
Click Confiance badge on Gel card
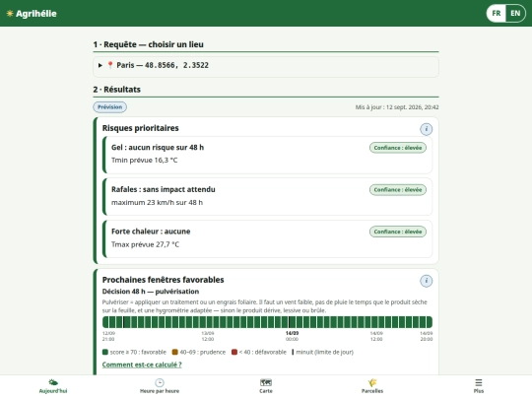tap(398, 148)
